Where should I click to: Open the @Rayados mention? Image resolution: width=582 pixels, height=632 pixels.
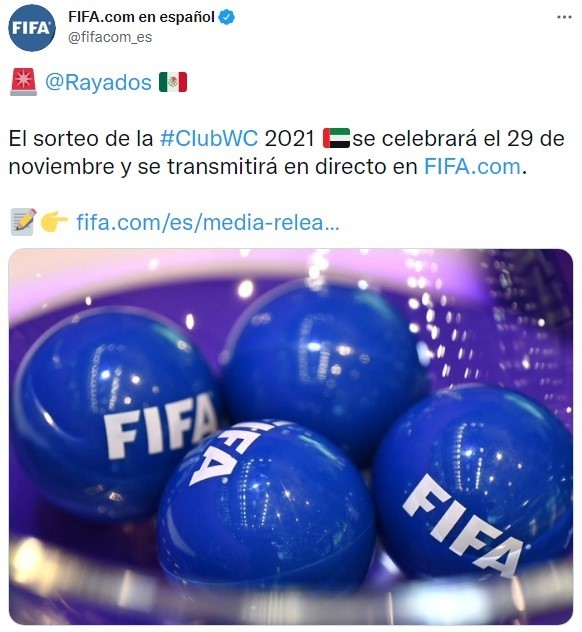coord(98,82)
